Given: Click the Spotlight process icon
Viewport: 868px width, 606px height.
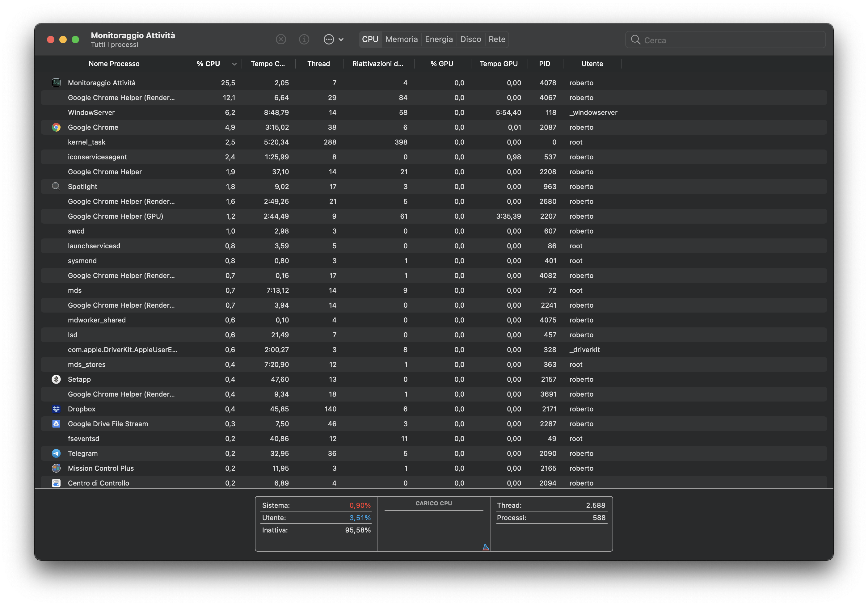Looking at the screenshot, I should click(x=56, y=186).
